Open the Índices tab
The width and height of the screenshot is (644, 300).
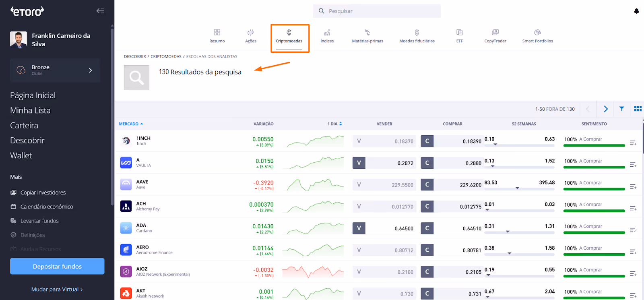point(327,36)
